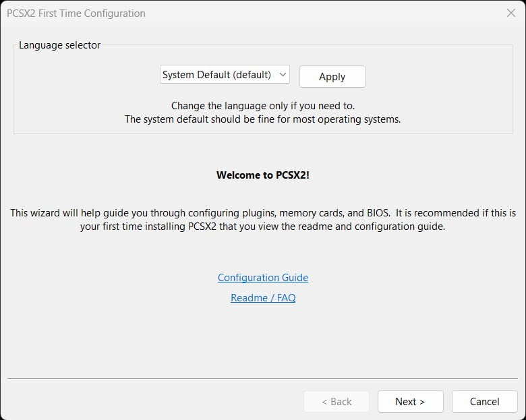Close the PCSX2 configuration window
This screenshot has height=420, width=526.
click(x=511, y=13)
